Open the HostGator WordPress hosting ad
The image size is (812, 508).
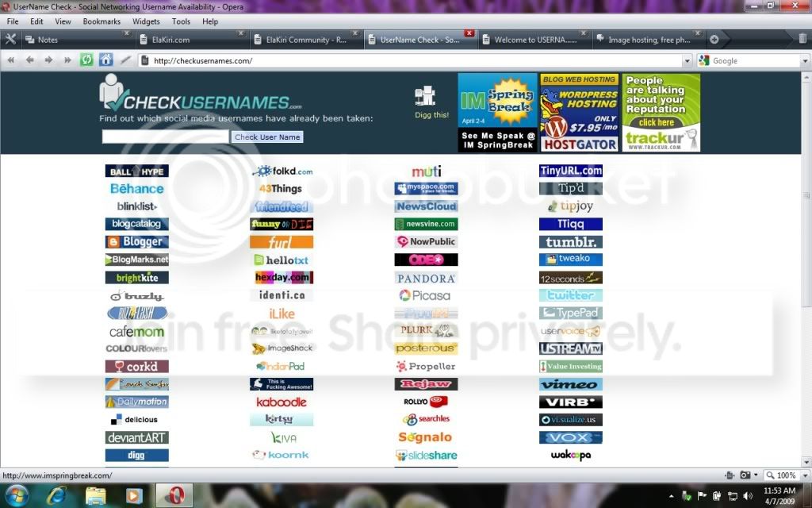click(580, 113)
